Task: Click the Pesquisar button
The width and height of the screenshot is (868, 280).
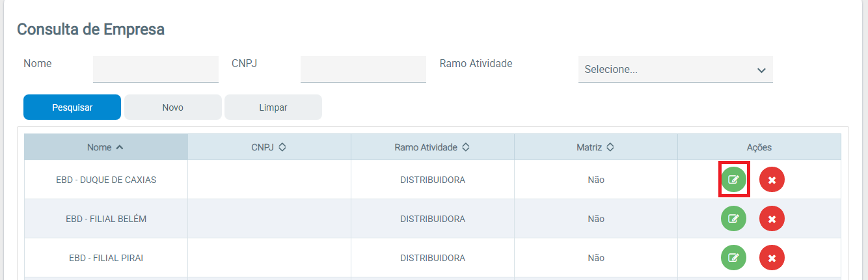Action: 72,107
